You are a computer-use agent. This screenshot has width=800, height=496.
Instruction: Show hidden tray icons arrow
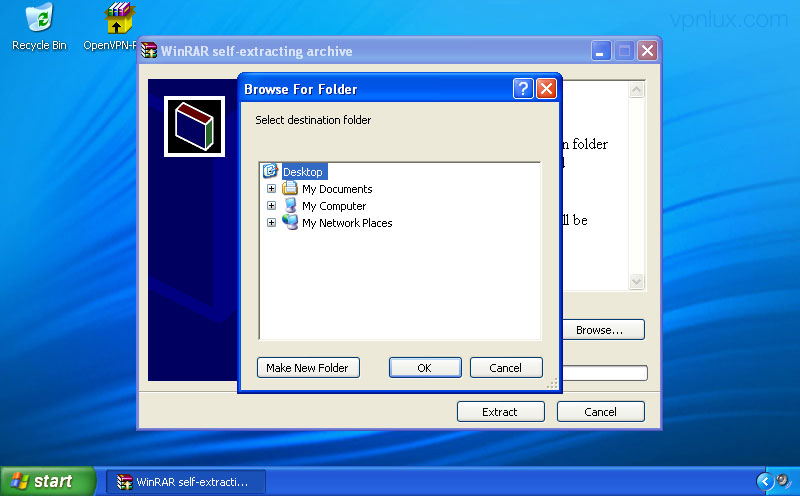pos(765,481)
